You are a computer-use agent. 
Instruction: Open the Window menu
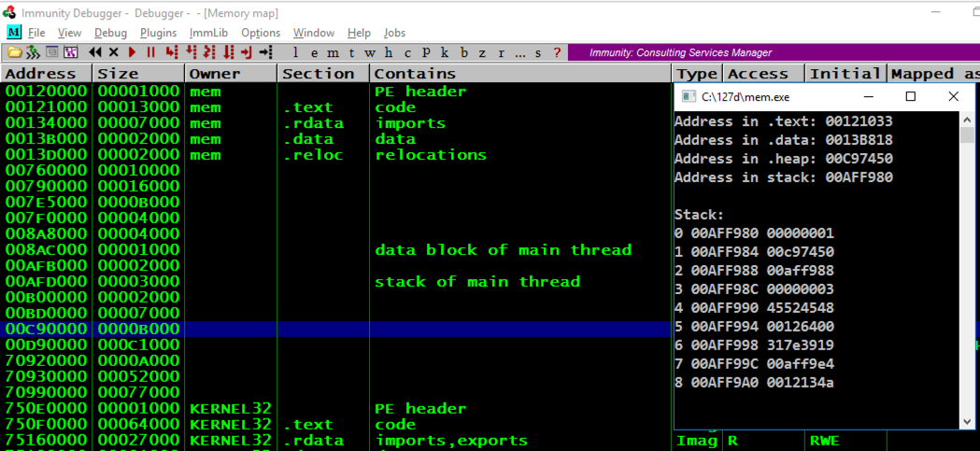314,33
